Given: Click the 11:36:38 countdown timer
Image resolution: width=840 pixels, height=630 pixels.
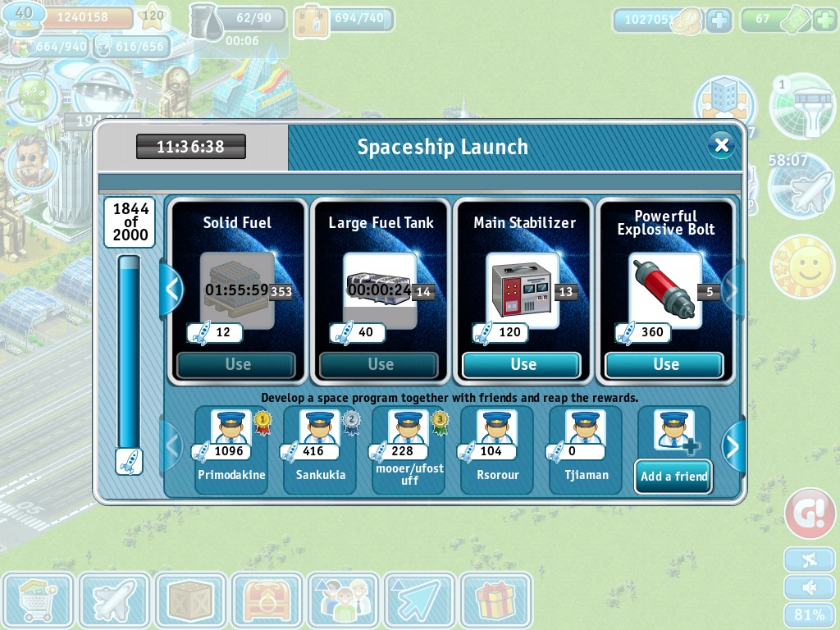Looking at the screenshot, I should [190, 146].
